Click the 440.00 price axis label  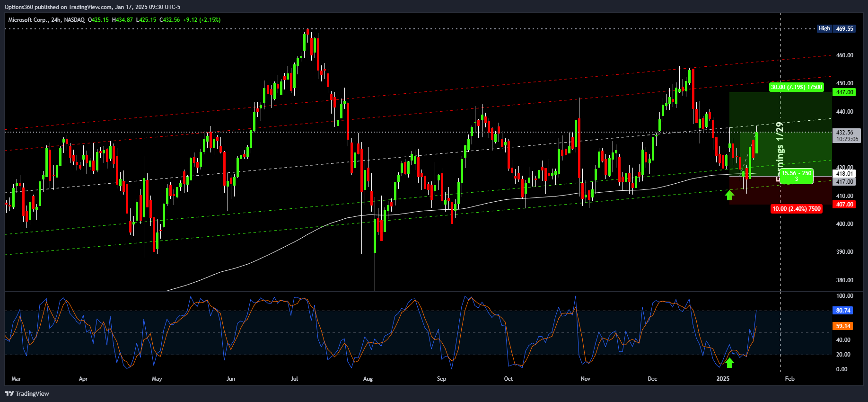coord(844,112)
